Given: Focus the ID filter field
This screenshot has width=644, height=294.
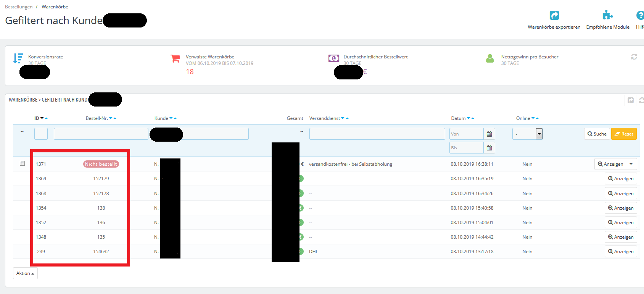Looking at the screenshot, I should click(x=41, y=134).
